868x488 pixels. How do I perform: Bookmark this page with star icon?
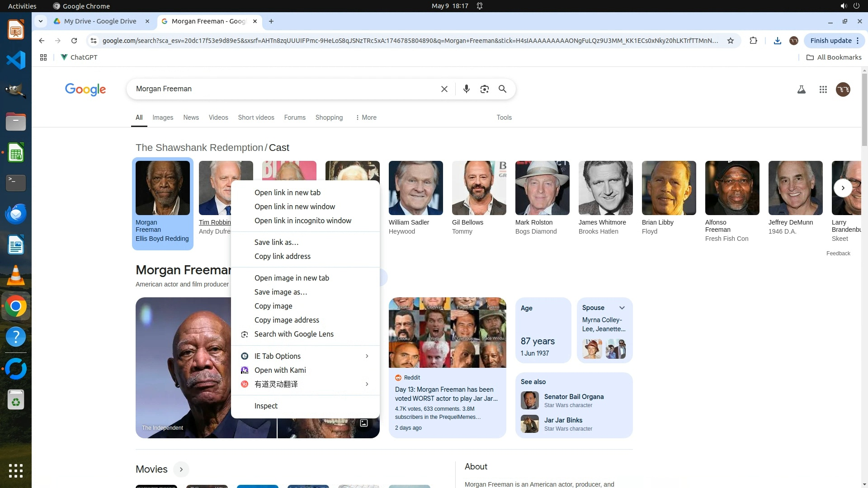[730, 41]
